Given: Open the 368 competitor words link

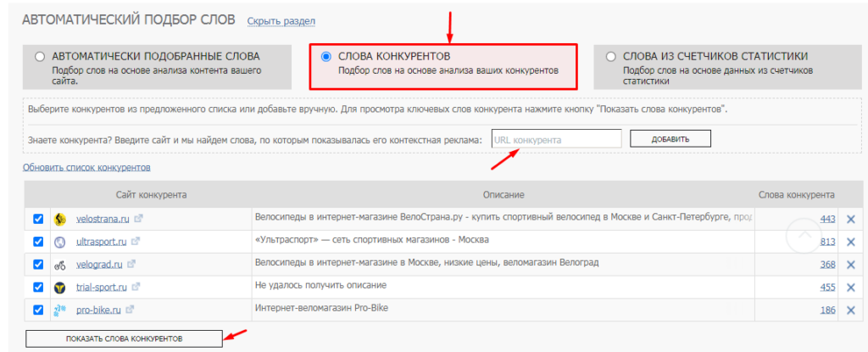Looking at the screenshot, I should coord(827,265).
